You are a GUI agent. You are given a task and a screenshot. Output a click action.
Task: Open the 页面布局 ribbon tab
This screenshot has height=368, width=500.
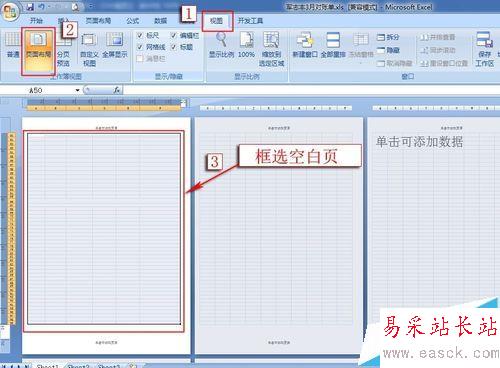(x=98, y=21)
